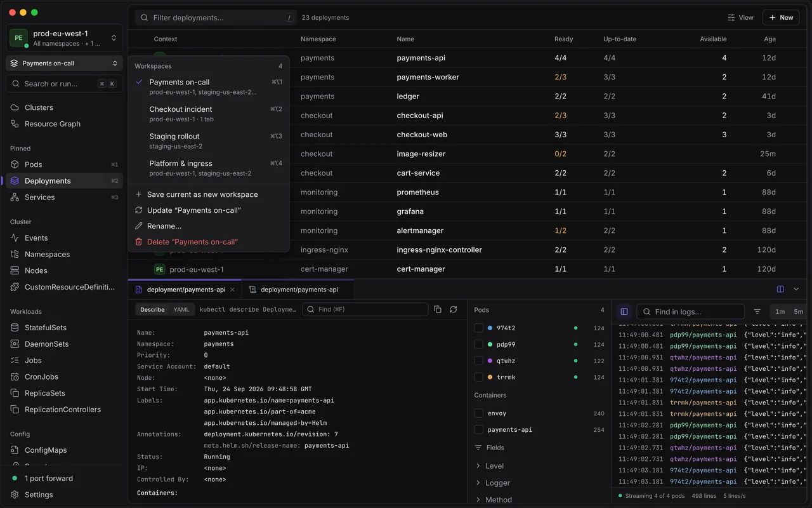Viewport: 812px width, 508px height.
Task: Focus Find in describe output field
Action: [x=365, y=309]
